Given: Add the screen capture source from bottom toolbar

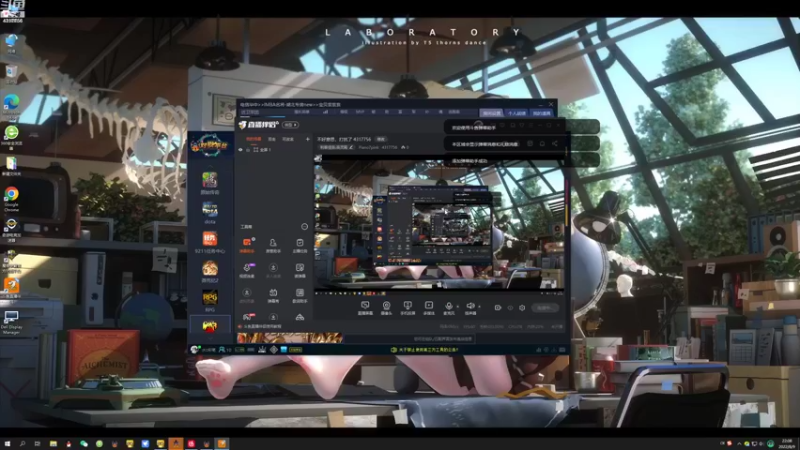Looking at the screenshot, I should coord(365,308).
